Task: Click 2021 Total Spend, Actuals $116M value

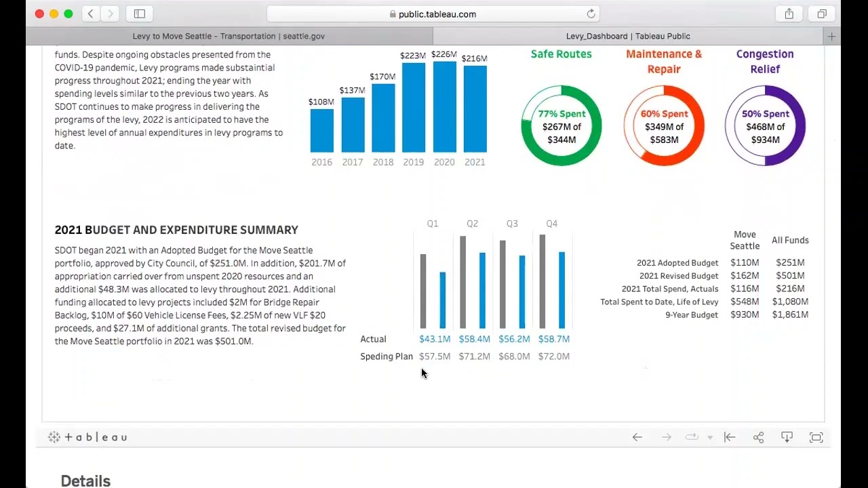Action: 745,289
